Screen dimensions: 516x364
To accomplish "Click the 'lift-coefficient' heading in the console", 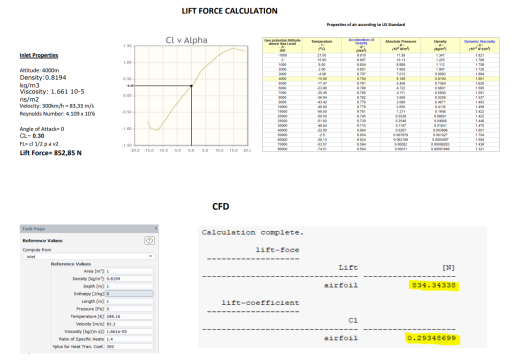I will pos(260,303).
